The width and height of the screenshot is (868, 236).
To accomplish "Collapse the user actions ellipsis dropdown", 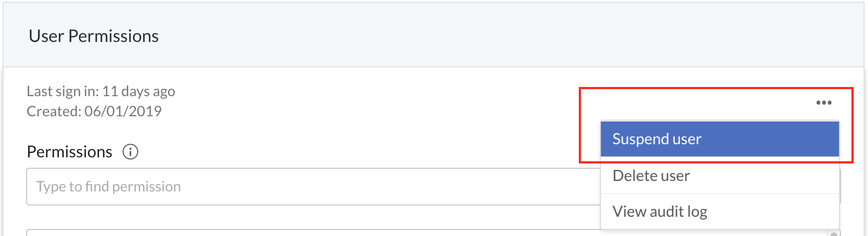I will pos(824,103).
